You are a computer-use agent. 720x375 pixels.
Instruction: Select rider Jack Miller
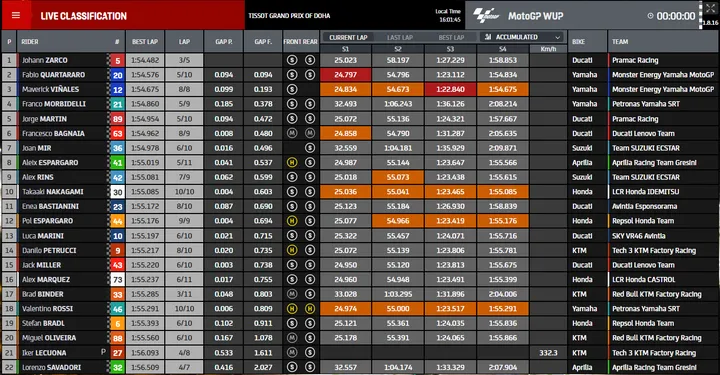coord(41,265)
